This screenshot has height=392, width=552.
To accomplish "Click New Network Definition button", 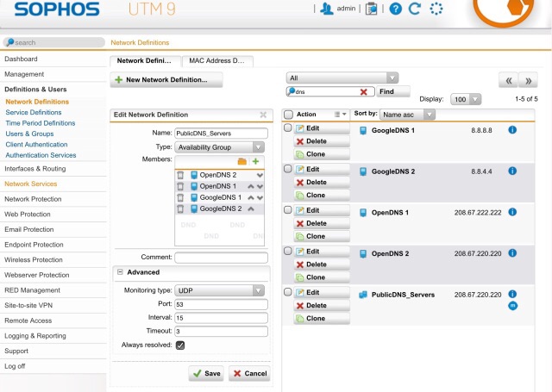I will pos(166,80).
